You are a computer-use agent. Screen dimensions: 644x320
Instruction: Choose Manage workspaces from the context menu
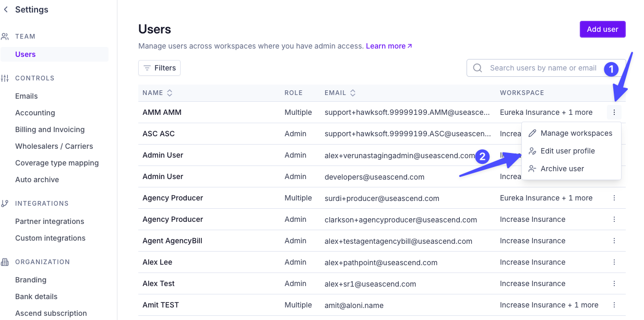pos(571,133)
